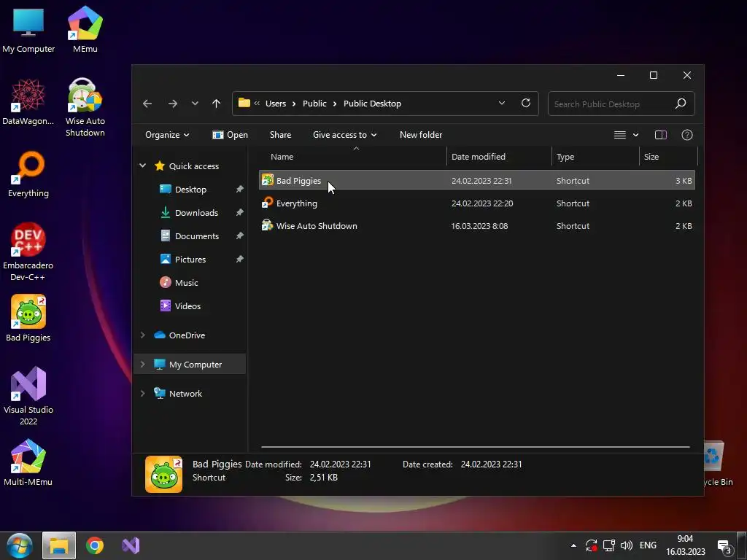Collapse Quick access tree node

click(142, 166)
